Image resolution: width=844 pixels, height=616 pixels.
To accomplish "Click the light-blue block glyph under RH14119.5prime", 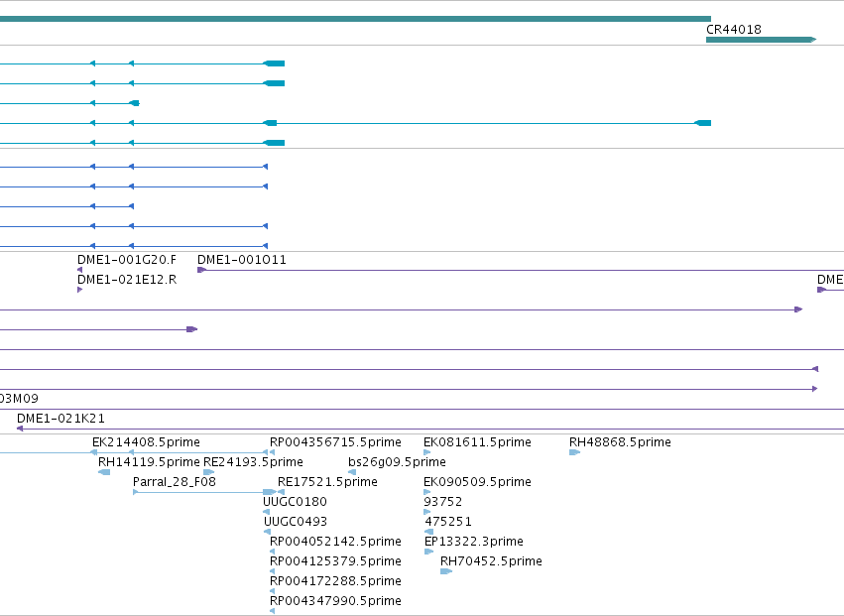I will pyautogui.click(x=104, y=472).
